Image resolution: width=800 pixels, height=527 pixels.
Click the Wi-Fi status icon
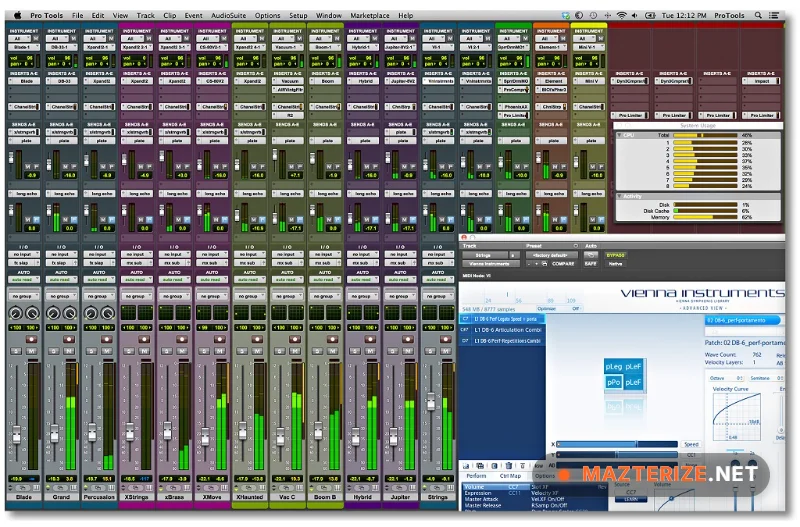pos(621,15)
